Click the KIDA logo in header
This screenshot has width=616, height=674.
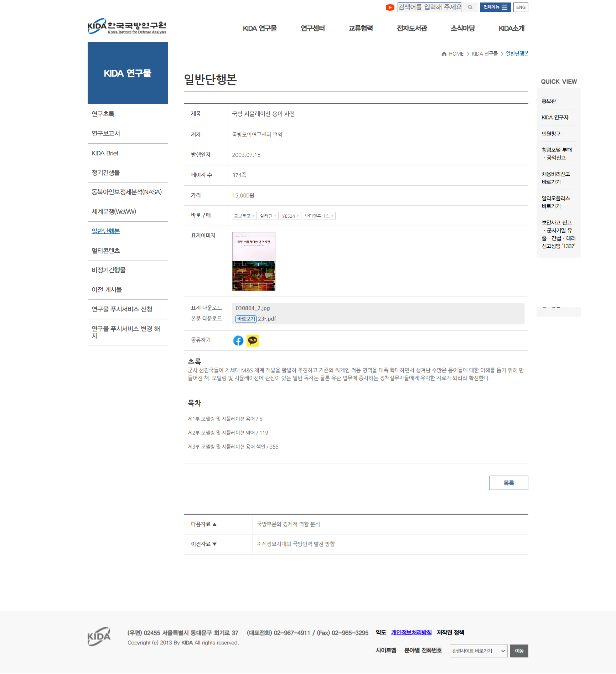pyautogui.click(x=127, y=27)
